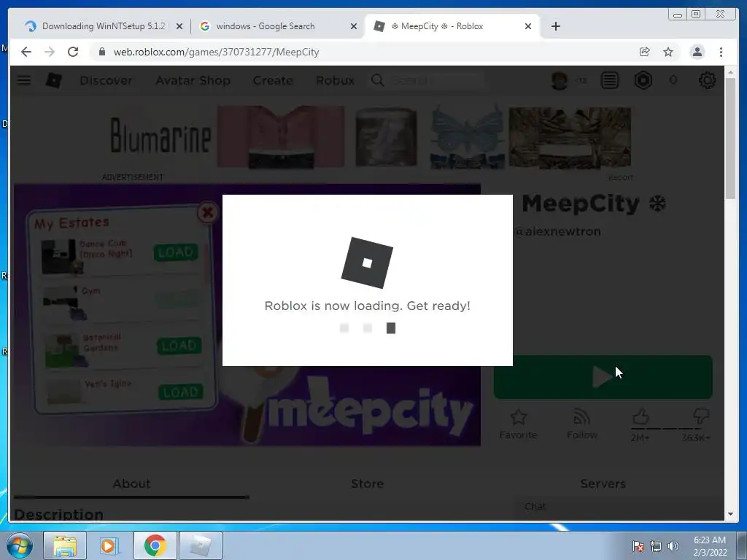The height and width of the screenshot is (560, 747).
Task: Click the Chrome taskbar icon
Action: point(155,545)
